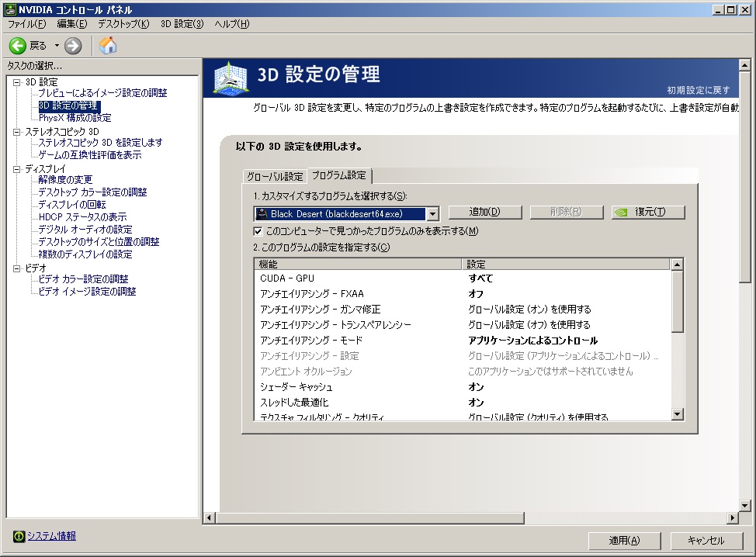Click the Forward arrow icon
Screen dimensions: 756x557
(73, 46)
